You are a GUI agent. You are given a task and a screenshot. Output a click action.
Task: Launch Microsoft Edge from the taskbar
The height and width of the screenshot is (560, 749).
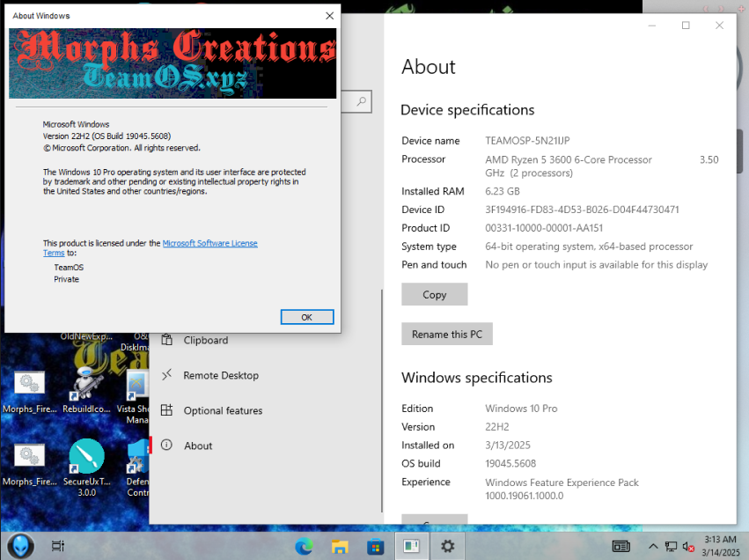coord(304,546)
